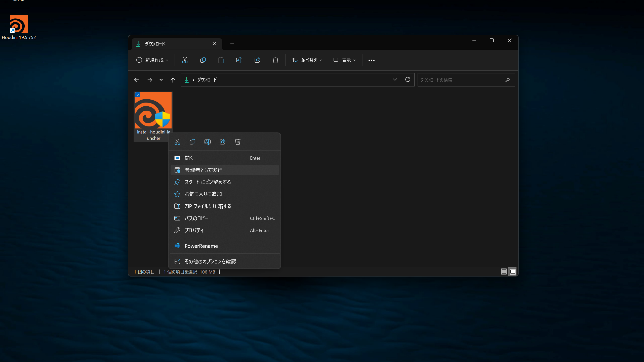Uncheck the install-houdini-launcher selection checkbox

(x=138, y=95)
